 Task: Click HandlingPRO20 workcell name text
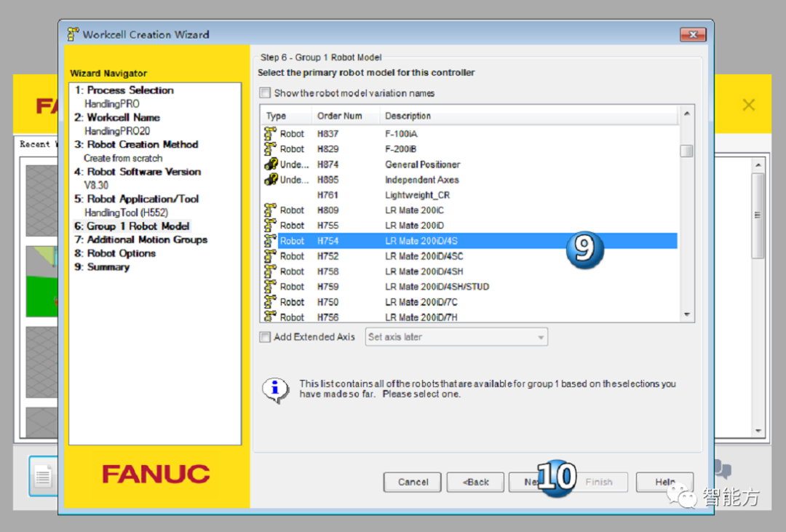click(x=116, y=131)
